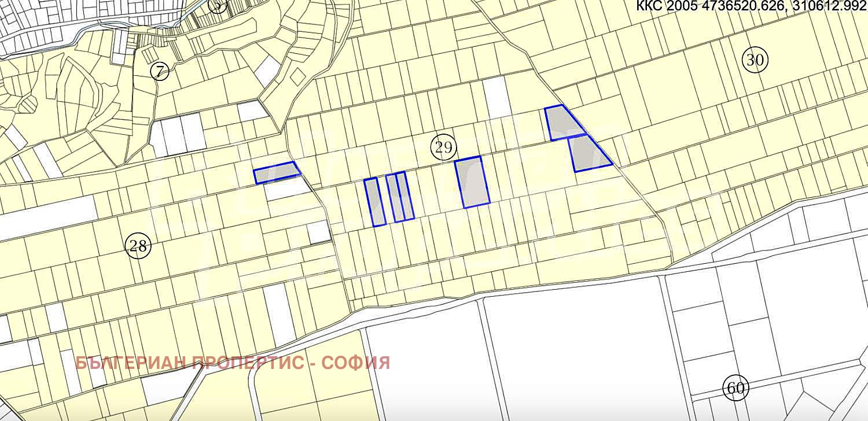Viewport: 868px width, 421px height.
Task: Select the circled 60 district marker
Action: [735, 387]
